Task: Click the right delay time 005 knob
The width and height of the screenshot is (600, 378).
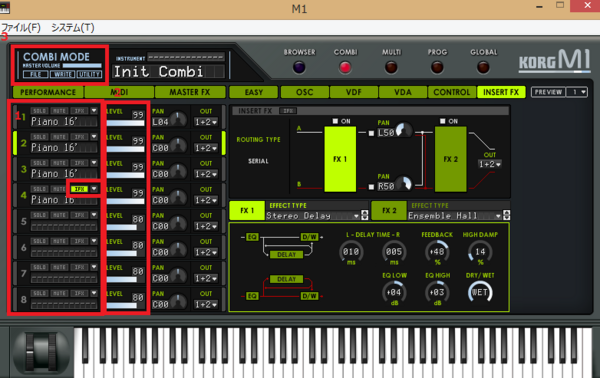Action: [x=394, y=251]
